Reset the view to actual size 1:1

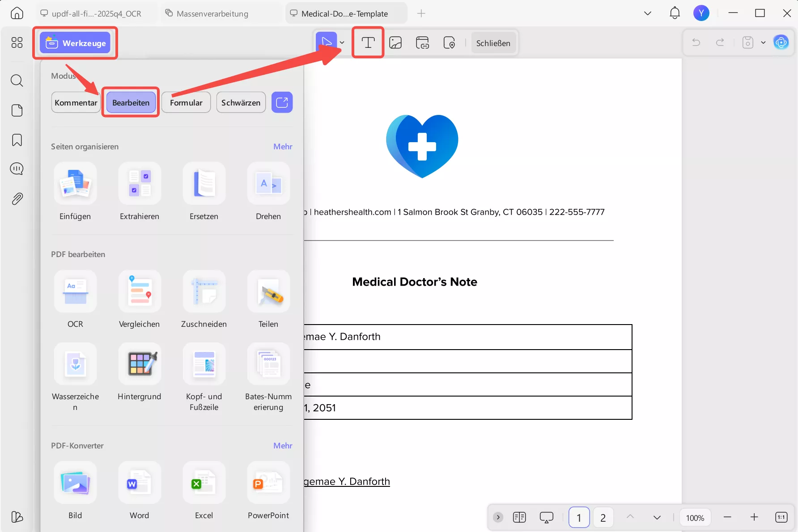point(781,517)
